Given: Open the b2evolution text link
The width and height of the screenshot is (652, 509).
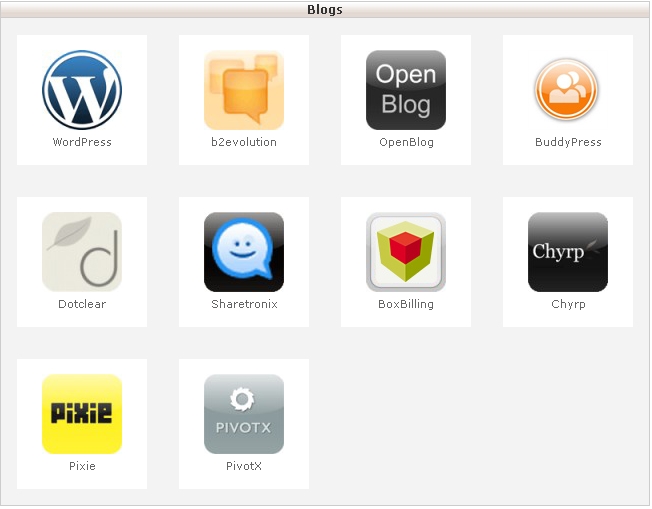Looking at the screenshot, I should [244, 142].
